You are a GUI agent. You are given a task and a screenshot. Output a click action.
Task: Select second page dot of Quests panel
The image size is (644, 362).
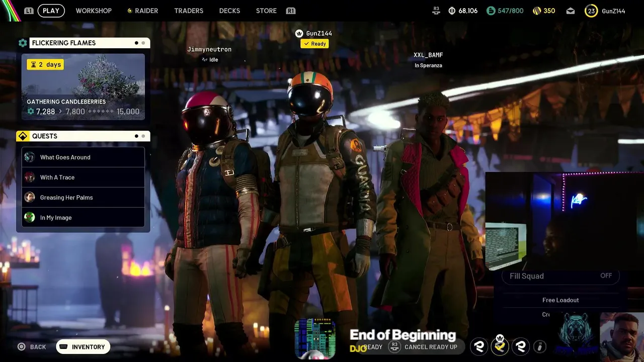click(x=143, y=136)
